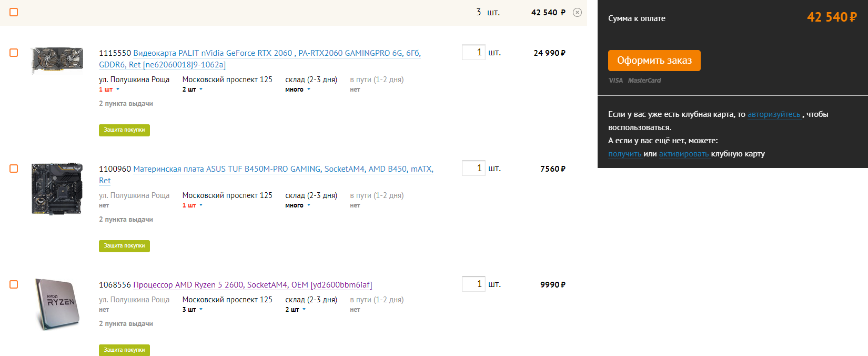The image size is (868, 356).
Task: Edit the quantity field for the Ryzen 5 2600
Action: (473, 284)
